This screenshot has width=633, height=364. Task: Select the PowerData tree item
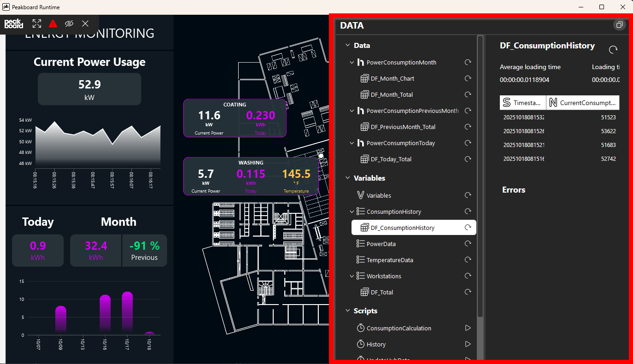tap(381, 244)
